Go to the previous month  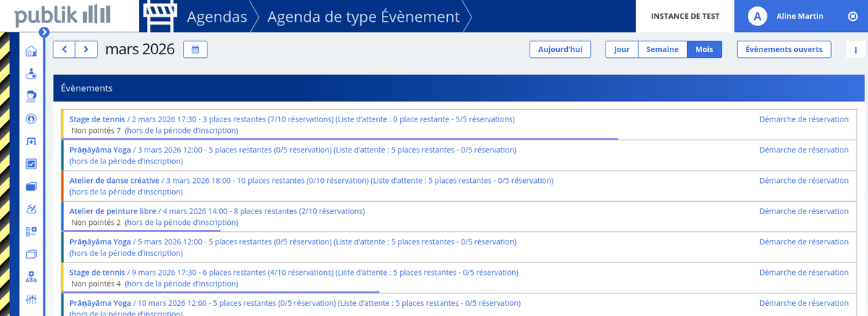[64, 49]
